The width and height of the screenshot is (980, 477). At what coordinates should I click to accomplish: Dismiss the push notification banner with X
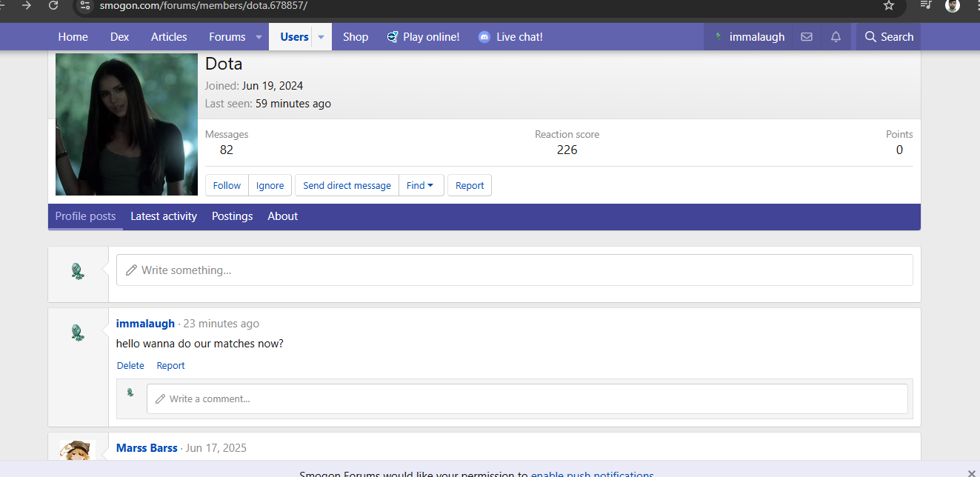click(x=972, y=474)
